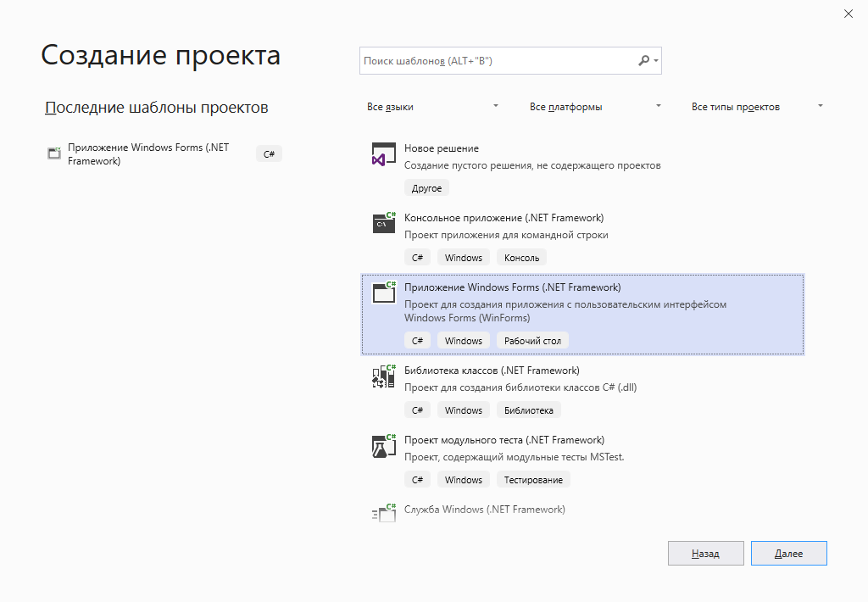Click the Далее button

tap(788, 553)
